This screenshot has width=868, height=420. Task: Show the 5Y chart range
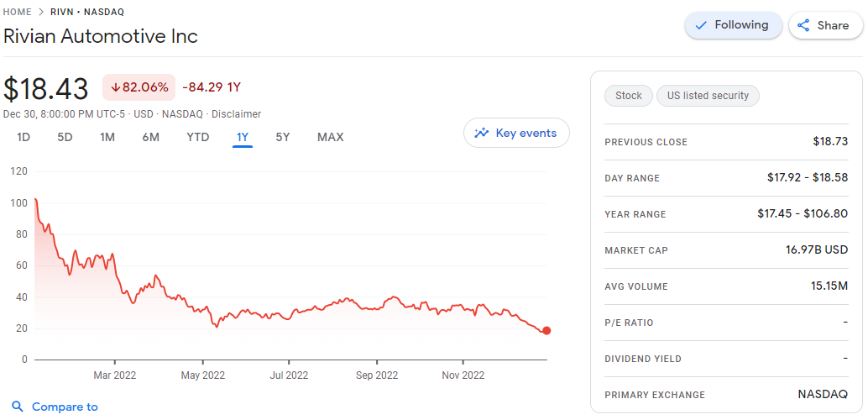[284, 137]
